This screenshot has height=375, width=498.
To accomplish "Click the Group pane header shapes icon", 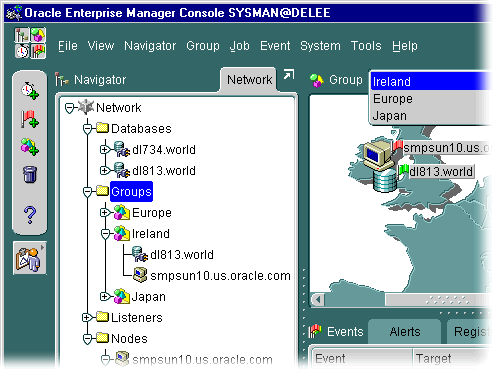I will pyautogui.click(x=317, y=80).
